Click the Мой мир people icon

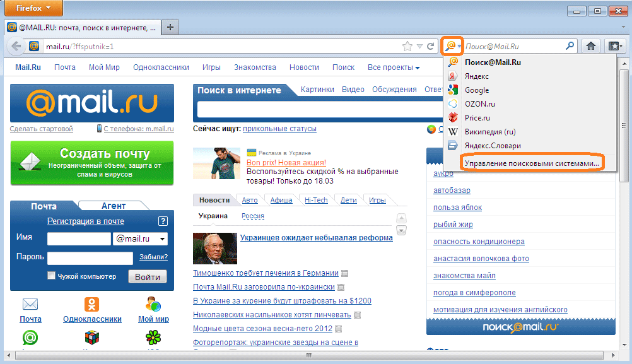[153, 304]
